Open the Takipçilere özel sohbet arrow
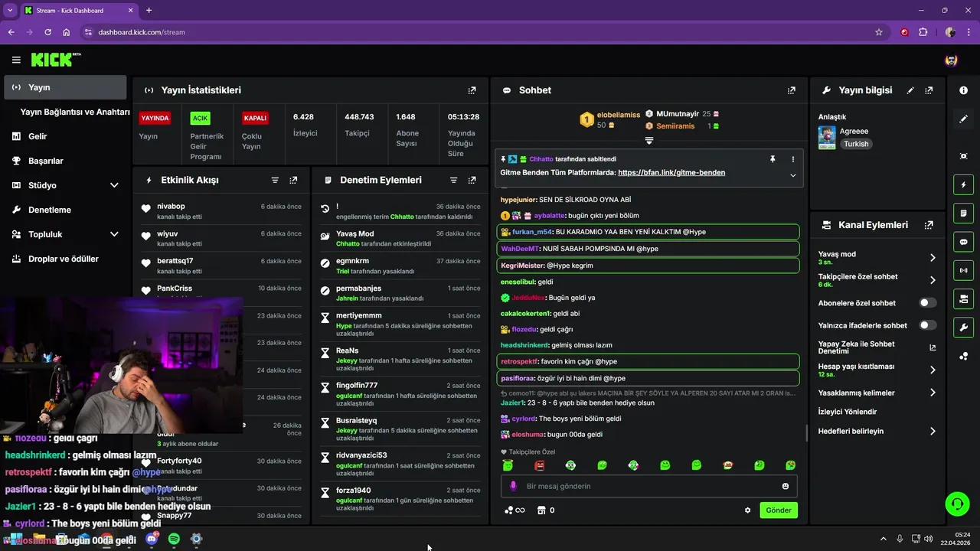 click(x=933, y=280)
